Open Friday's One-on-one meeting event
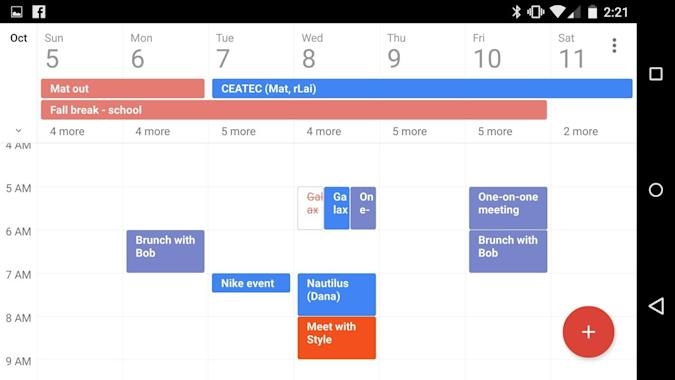675x380 pixels. (508, 208)
